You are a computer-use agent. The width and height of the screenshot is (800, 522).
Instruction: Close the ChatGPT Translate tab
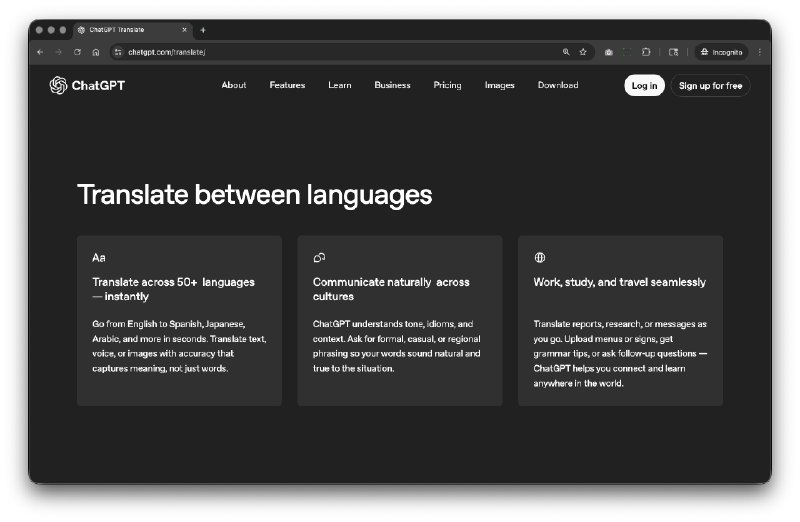pyautogui.click(x=184, y=30)
